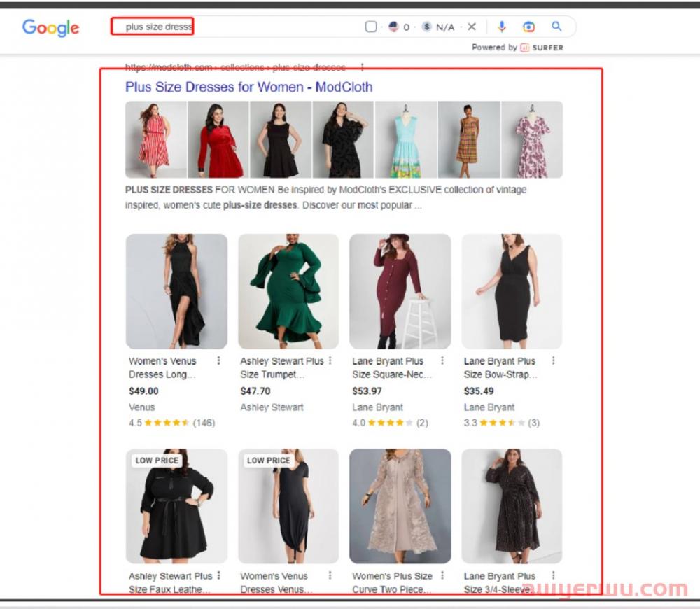Click the Surfer logo under search bar
Image resolution: width=700 pixels, height=609 pixels.
542,48
